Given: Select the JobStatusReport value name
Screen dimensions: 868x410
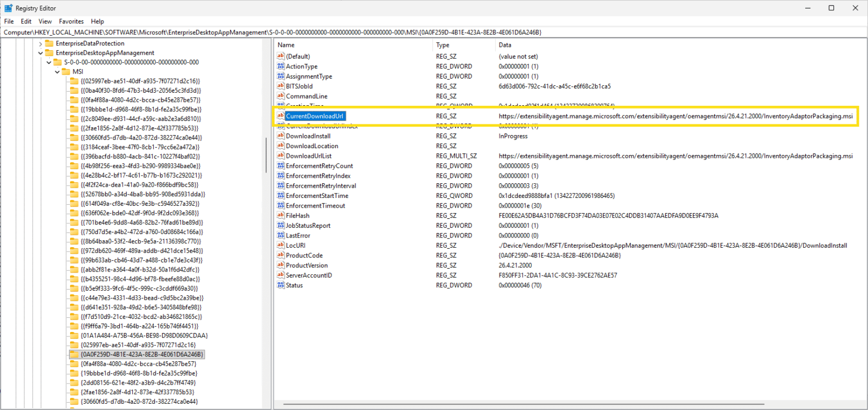Looking at the screenshot, I should (x=309, y=226).
